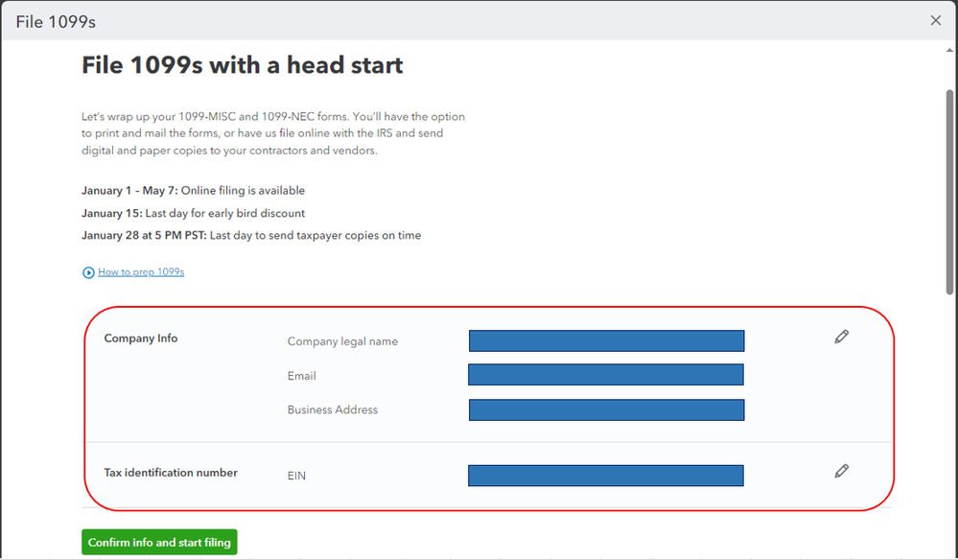
Task: Click the Business Address label
Action: 333,409
